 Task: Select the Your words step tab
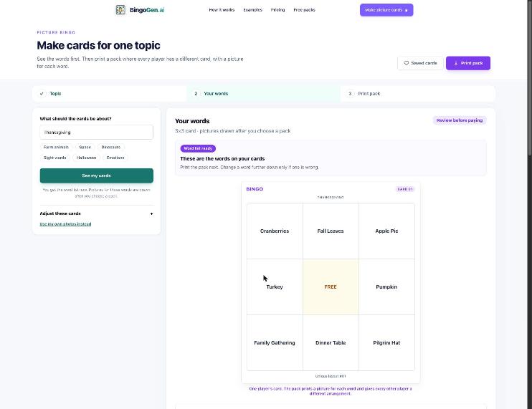point(264,94)
